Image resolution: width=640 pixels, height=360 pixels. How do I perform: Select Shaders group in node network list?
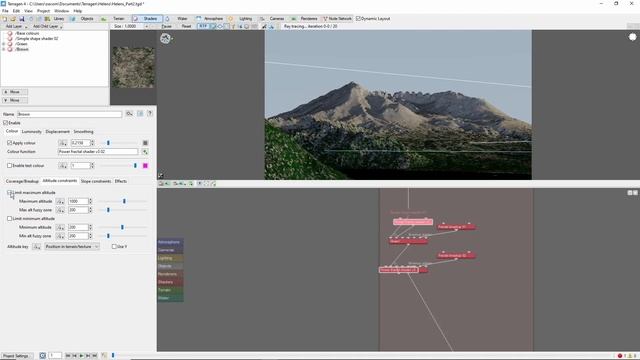tap(170, 282)
